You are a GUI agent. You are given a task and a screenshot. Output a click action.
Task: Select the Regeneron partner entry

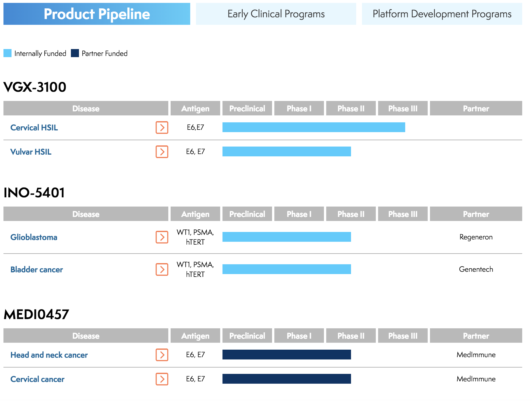click(476, 237)
